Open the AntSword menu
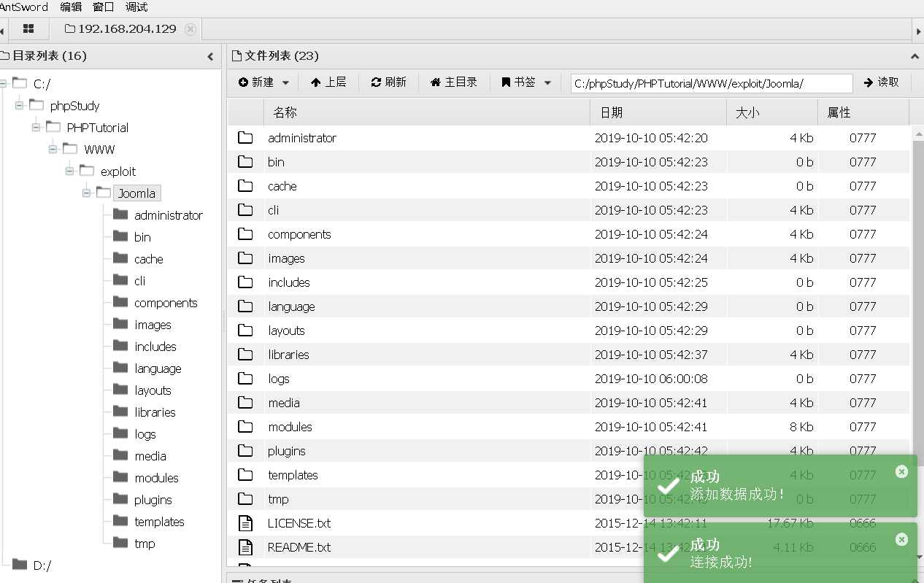Screen dimensions: 924x583 point(23,7)
